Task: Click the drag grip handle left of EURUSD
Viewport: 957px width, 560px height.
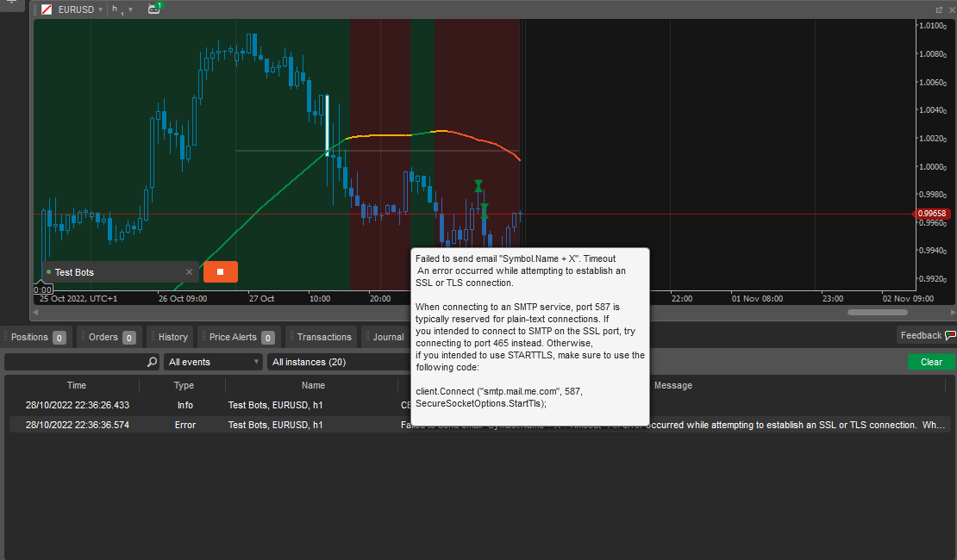Action: coord(35,9)
